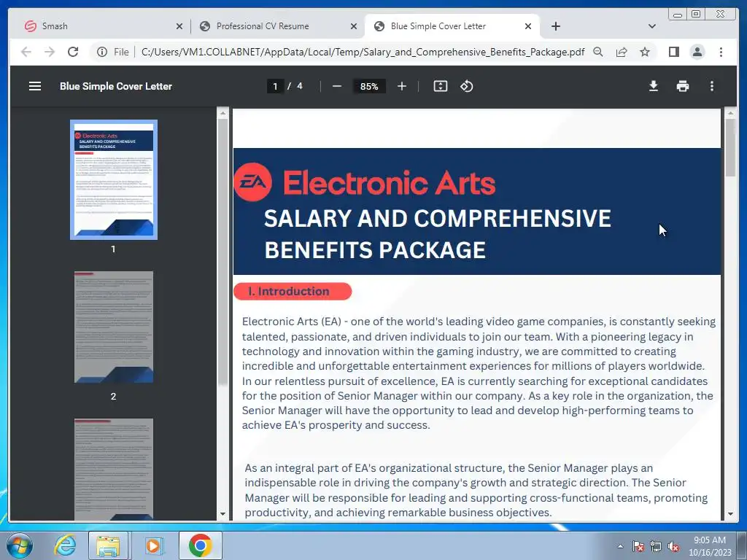Click the Electronic Arts logo text
747x560 pixels.
coord(390,183)
